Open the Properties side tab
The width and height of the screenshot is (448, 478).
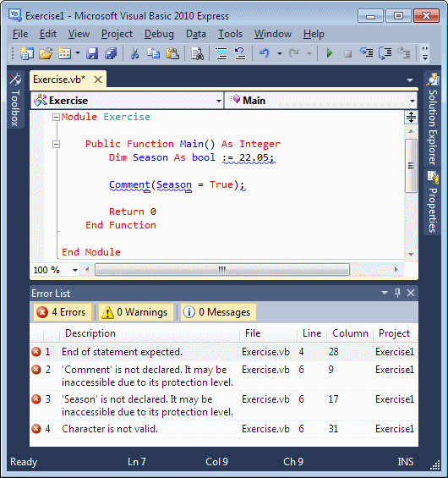point(432,202)
